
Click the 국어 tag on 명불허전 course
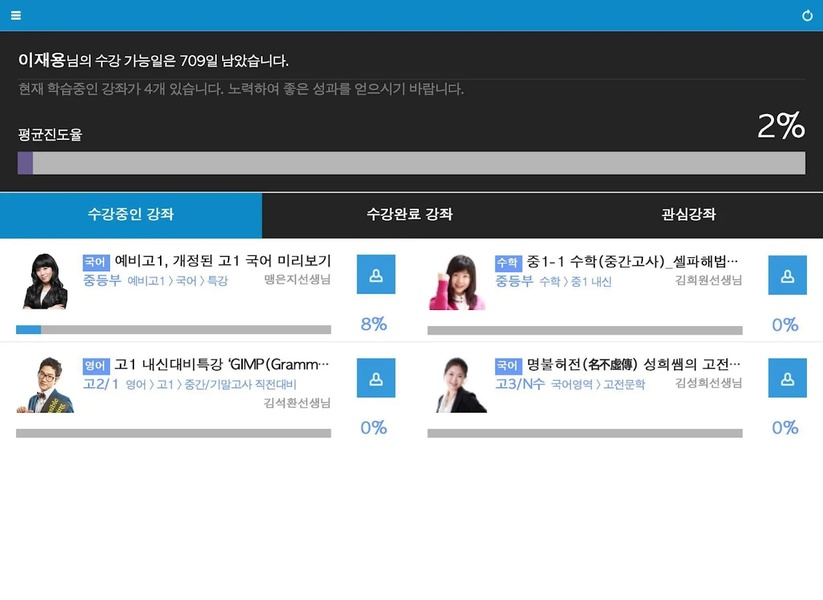pos(508,365)
